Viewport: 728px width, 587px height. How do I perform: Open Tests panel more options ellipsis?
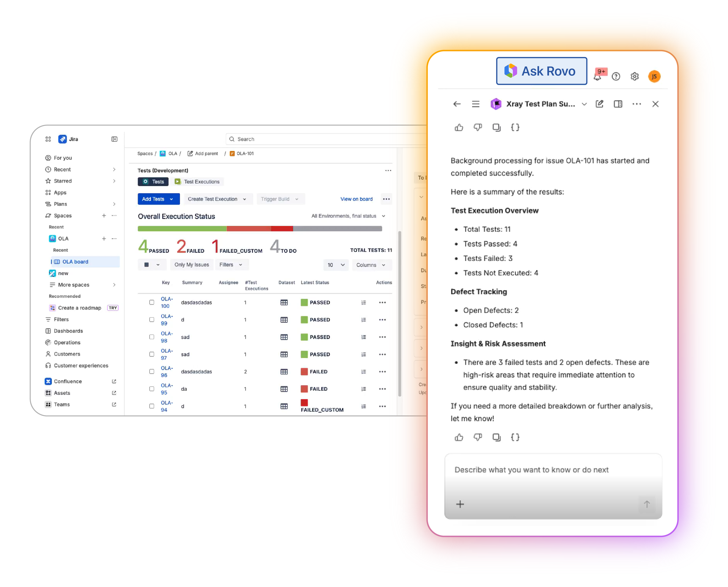tap(388, 170)
